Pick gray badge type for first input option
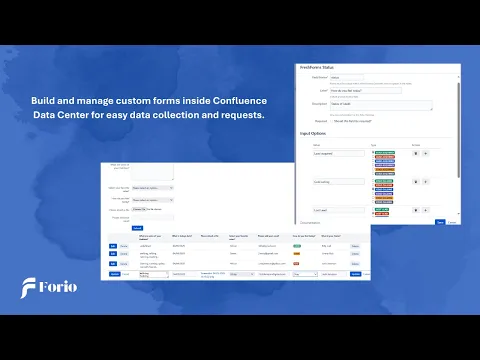The image size is (480, 360). [x=385, y=174]
